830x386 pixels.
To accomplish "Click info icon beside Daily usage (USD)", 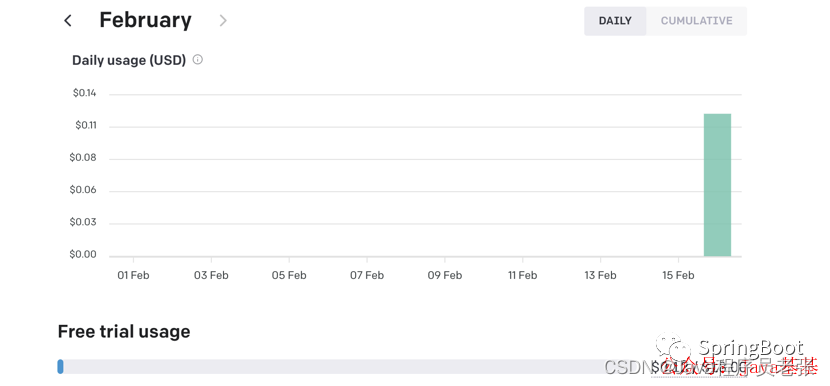I will pyautogui.click(x=197, y=59).
